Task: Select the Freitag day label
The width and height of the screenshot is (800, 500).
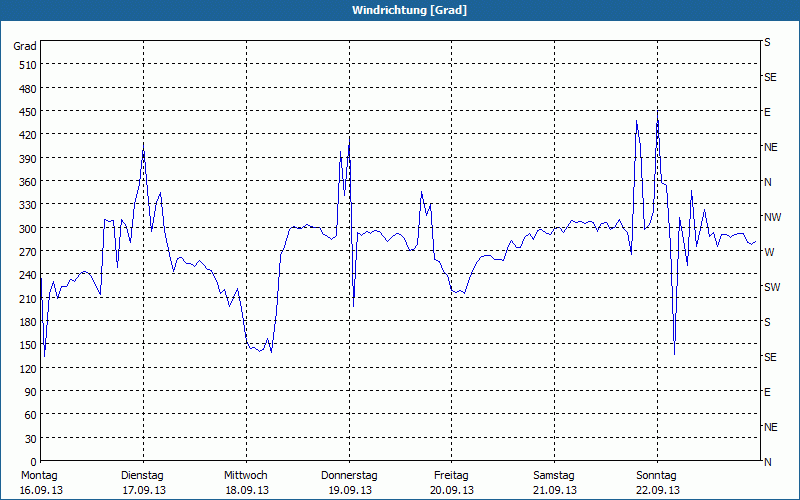Action: click(451, 476)
